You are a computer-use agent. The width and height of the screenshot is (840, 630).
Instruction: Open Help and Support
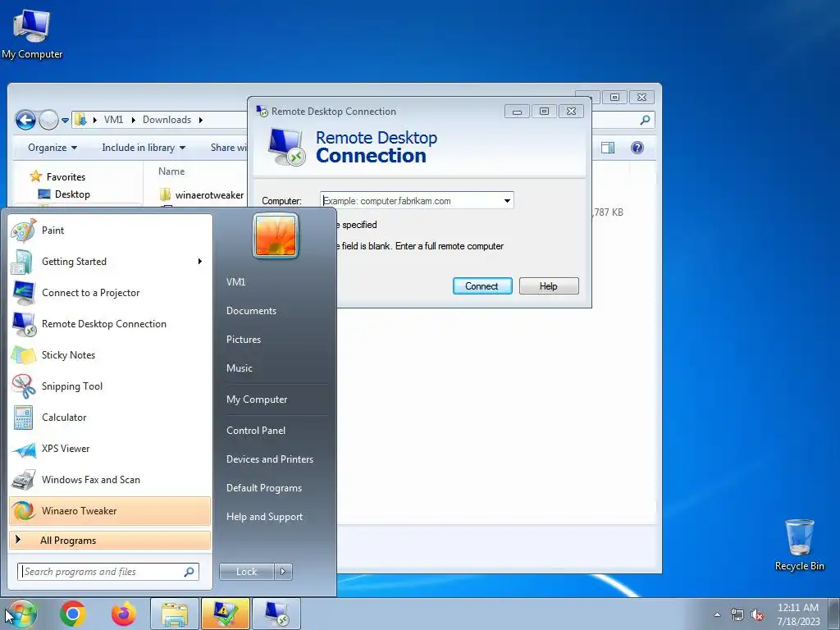click(264, 517)
